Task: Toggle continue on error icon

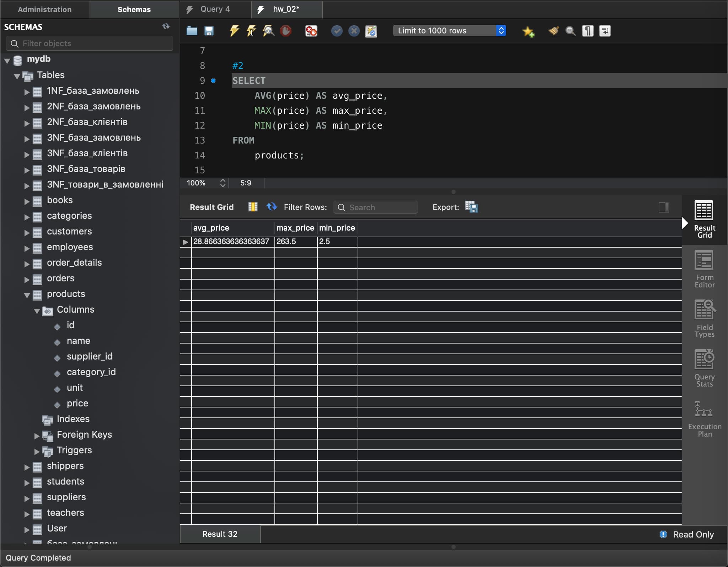Action: (x=311, y=31)
